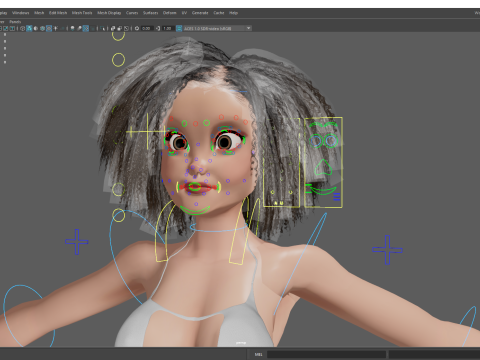The height and width of the screenshot is (360, 480).
Task: Open the Deform menu
Action: pos(169,13)
